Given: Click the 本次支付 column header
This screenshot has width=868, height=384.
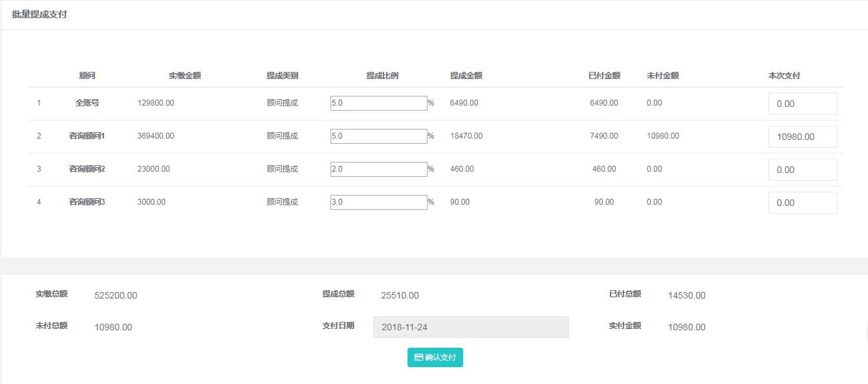Looking at the screenshot, I should click(784, 76).
